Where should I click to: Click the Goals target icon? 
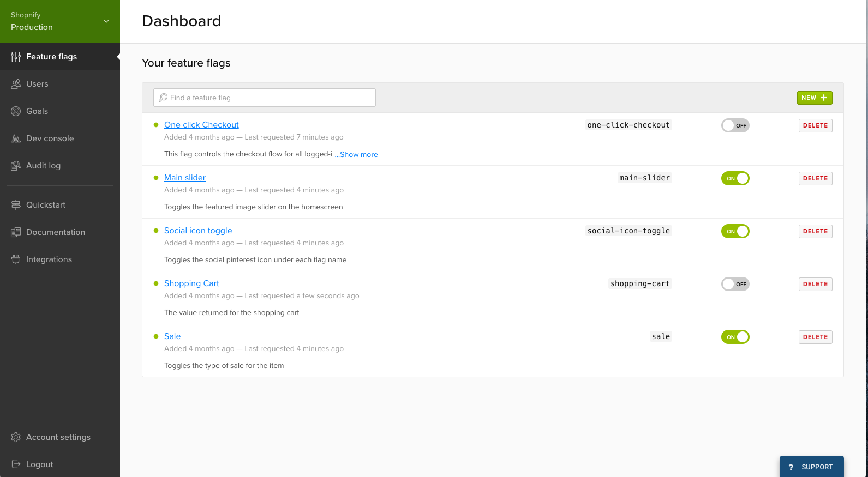click(16, 111)
